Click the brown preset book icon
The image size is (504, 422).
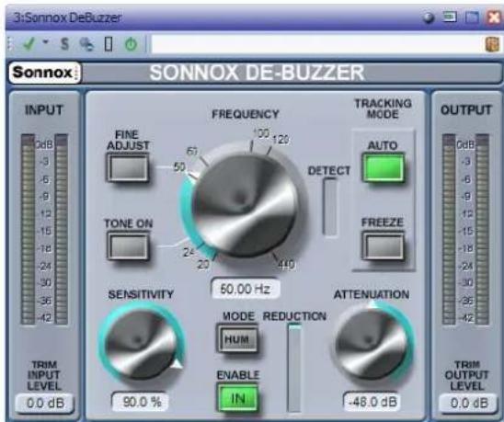[x=492, y=44]
